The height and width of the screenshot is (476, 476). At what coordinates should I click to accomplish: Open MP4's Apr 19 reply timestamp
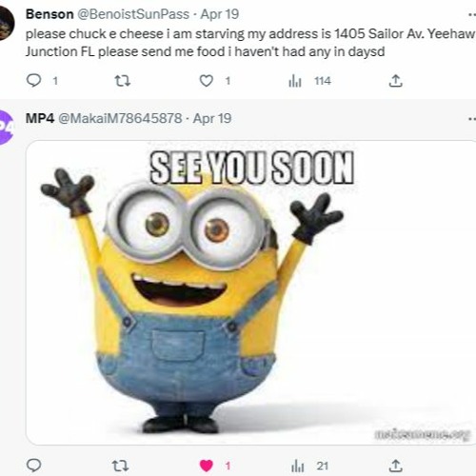[x=212, y=118]
